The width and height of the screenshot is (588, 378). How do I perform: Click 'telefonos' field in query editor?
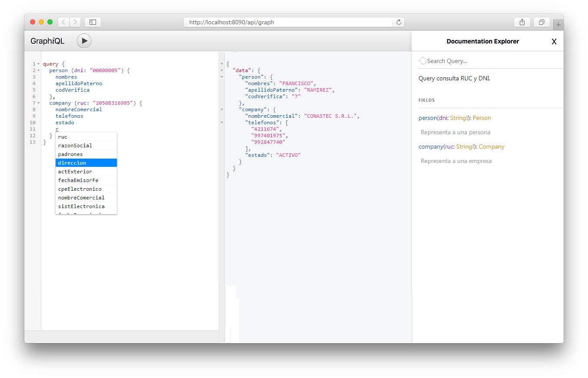[69, 116]
